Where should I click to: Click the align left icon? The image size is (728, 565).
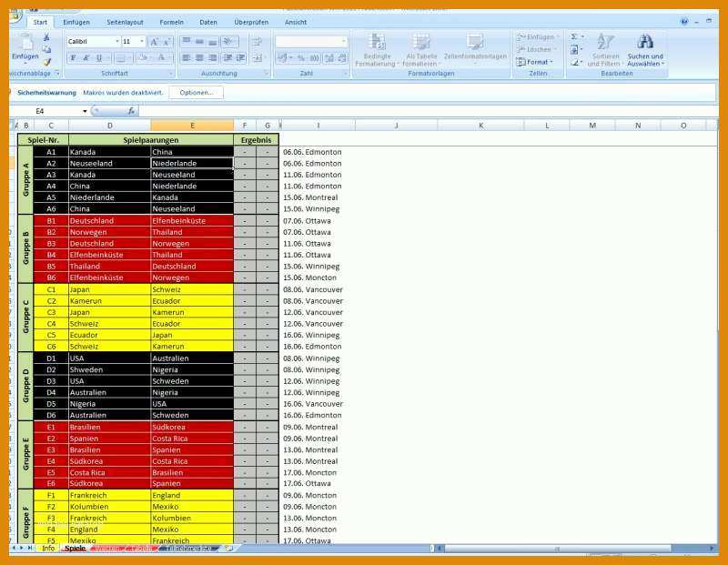[x=187, y=58]
